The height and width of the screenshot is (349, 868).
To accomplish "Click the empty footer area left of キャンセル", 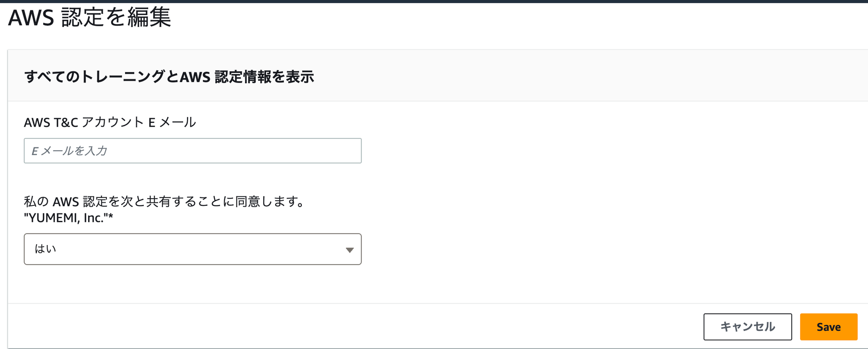I will pos(339,327).
